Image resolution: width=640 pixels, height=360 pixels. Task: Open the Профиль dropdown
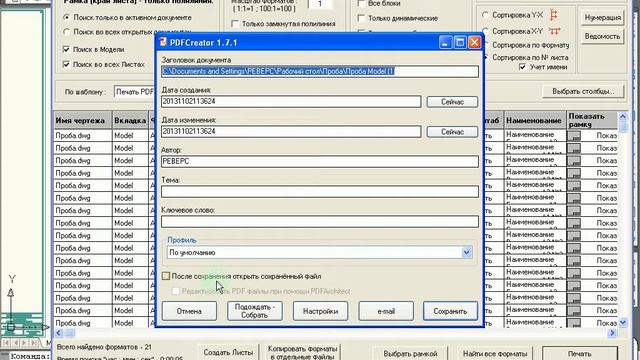click(x=467, y=252)
